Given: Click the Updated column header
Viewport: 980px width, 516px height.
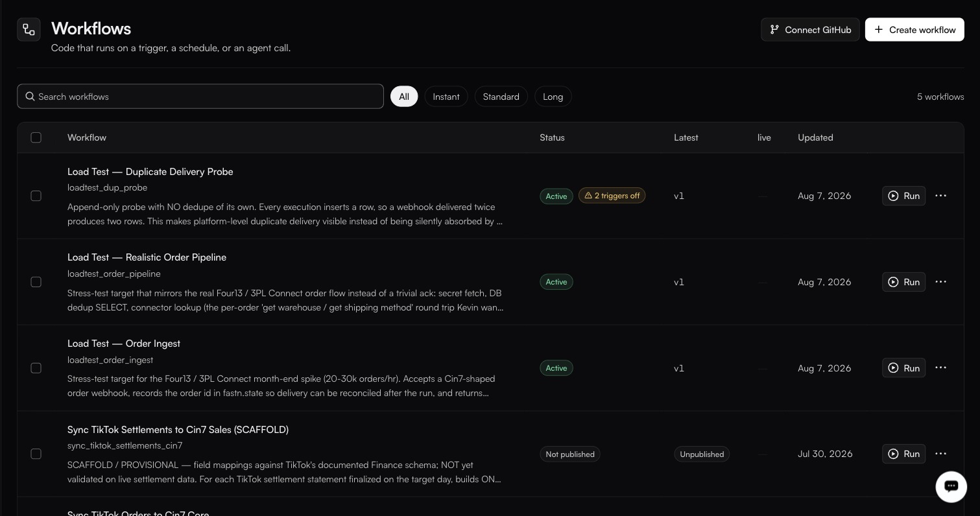Looking at the screenshot, I should tap(815, 137).
